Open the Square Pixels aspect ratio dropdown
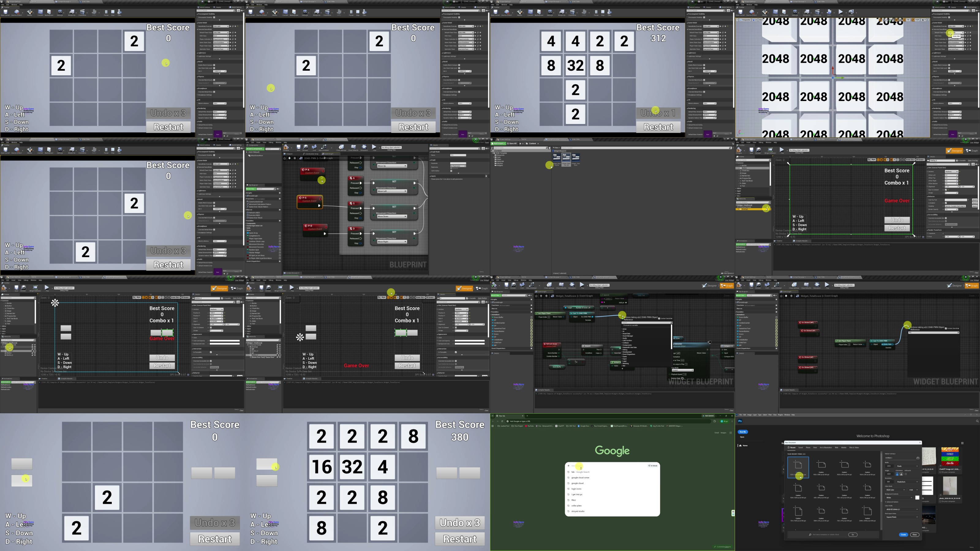The width and height of the screenshot is (980, 551). [x=902, y=517]
